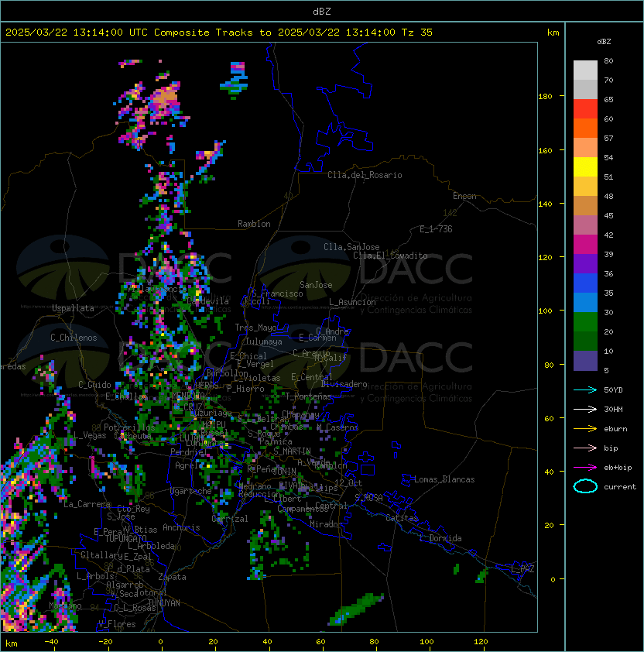Viewport: 644px width, 652px height.
Task: Click the 'Anchoris' map label
Action: point(181,527)
